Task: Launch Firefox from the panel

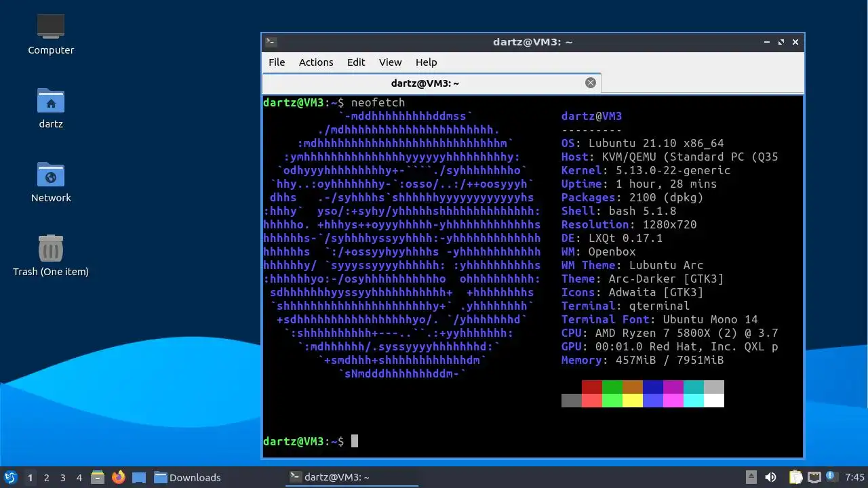Action: click(x=119, y=477)
